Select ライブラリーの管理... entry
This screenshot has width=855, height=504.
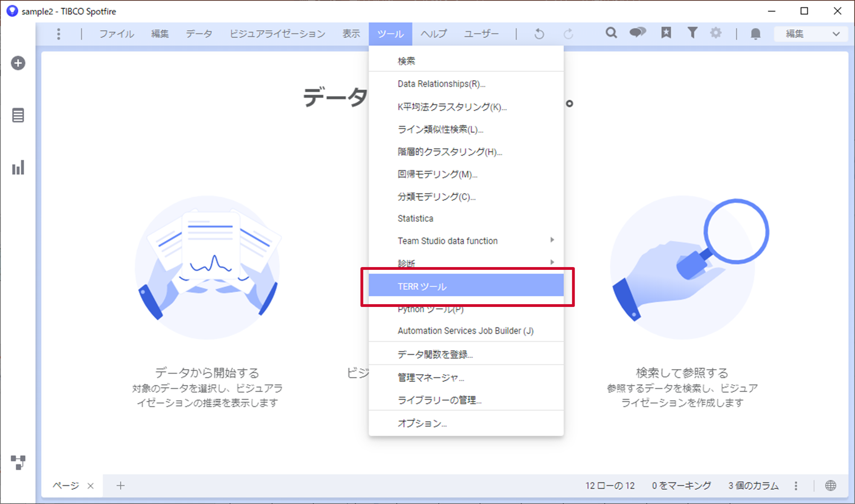466,400
